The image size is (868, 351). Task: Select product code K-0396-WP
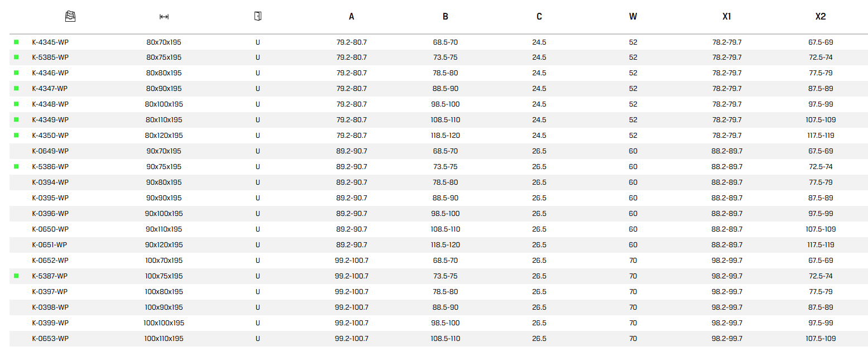point(50,214)
